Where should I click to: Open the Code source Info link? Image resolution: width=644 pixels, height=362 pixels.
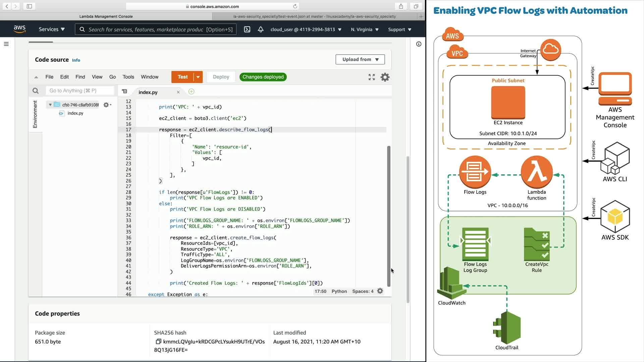[76, 60]
